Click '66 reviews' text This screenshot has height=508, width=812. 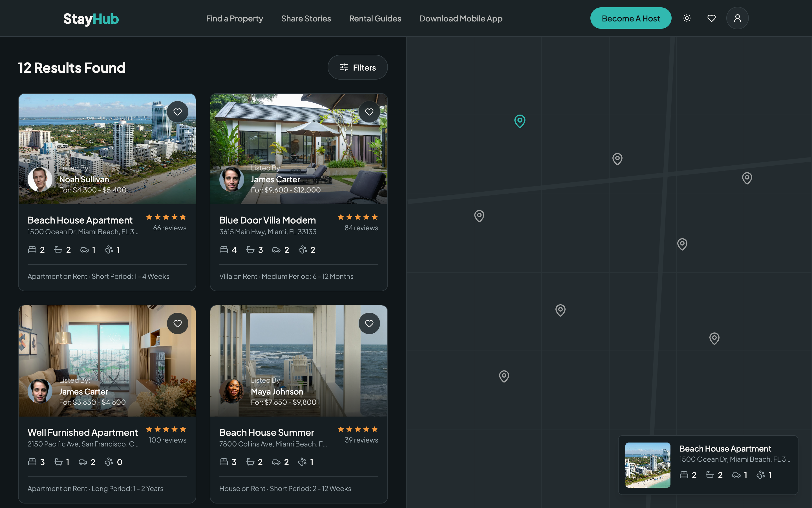pos(170,228)
